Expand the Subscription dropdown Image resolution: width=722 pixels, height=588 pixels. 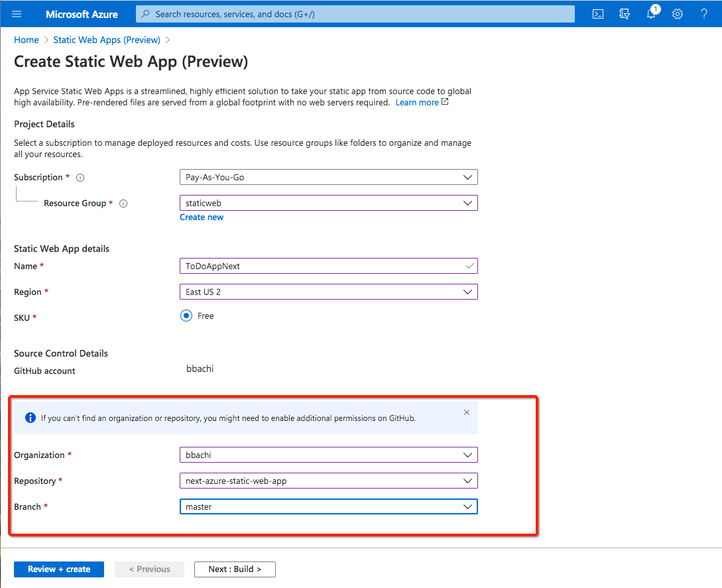(x=329, y=177)
